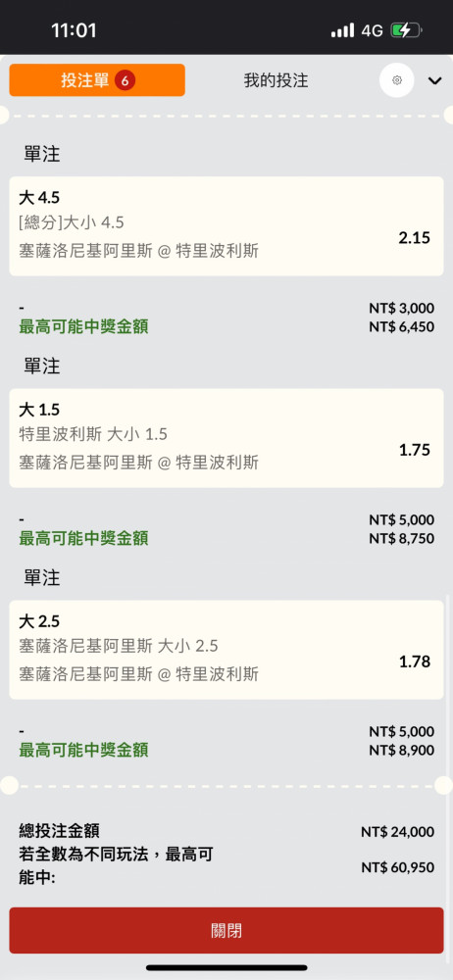This screenshot has width=453, height=980.
Task: Tap the battery charging icon in status bar
Action: [x=406, y=30]
